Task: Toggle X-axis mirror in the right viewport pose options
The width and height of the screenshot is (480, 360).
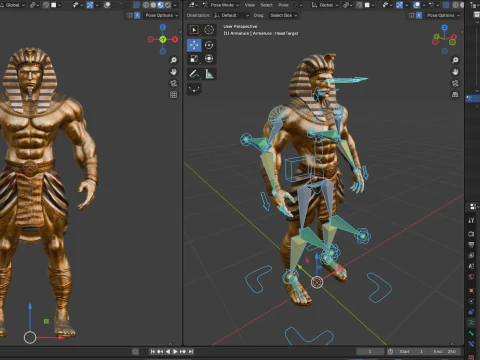Action: pos(419,15)
